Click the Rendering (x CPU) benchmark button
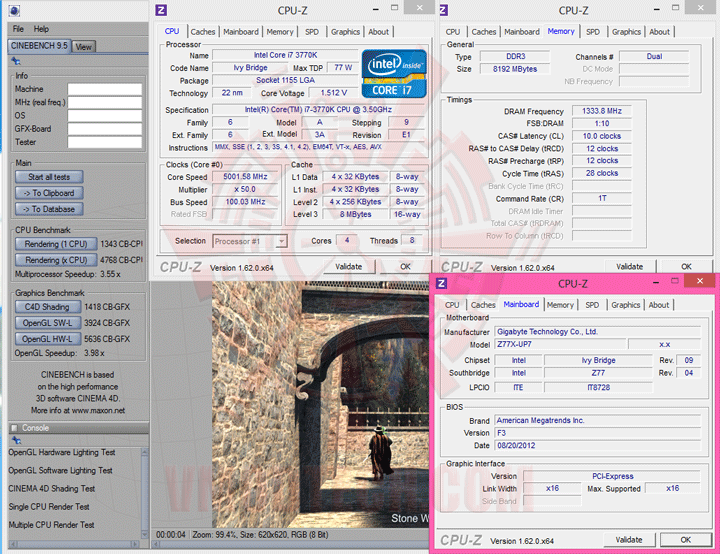The image size is (720, 554). [x=56, y=260]
